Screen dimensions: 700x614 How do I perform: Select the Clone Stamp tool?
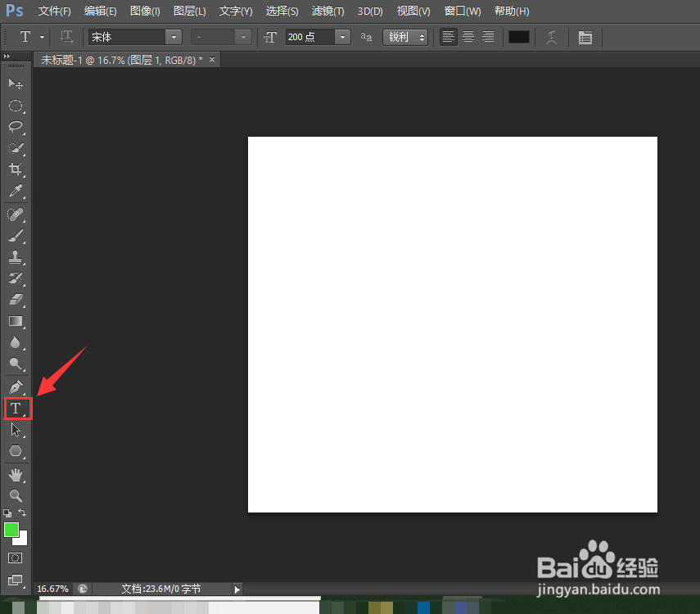pyautogui.click(x=16, y=257)
